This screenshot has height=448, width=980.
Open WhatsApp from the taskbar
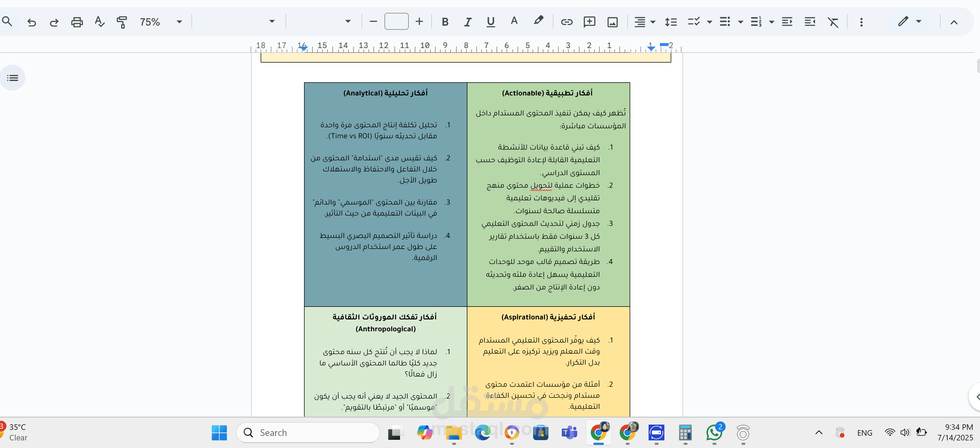pyautogui.click(x=714, y=433)
